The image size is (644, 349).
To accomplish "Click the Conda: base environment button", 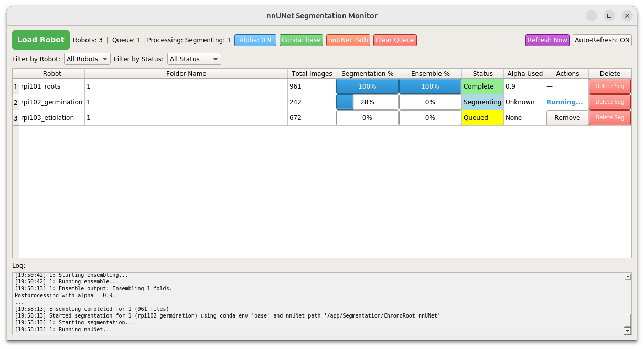I will (x=301, y=40).
